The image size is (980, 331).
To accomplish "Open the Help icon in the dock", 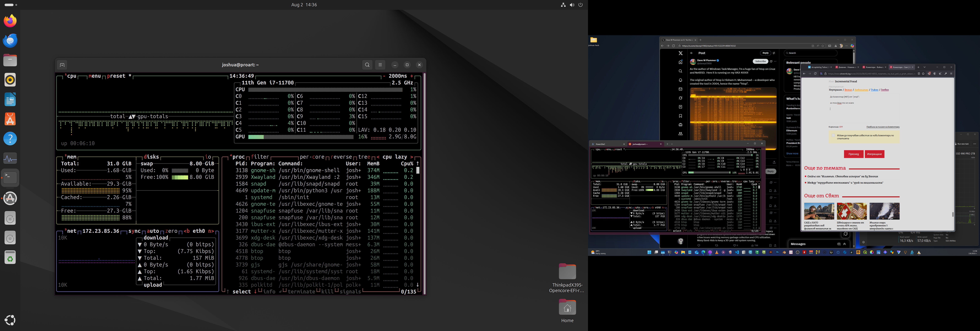I will pos(10,139).
